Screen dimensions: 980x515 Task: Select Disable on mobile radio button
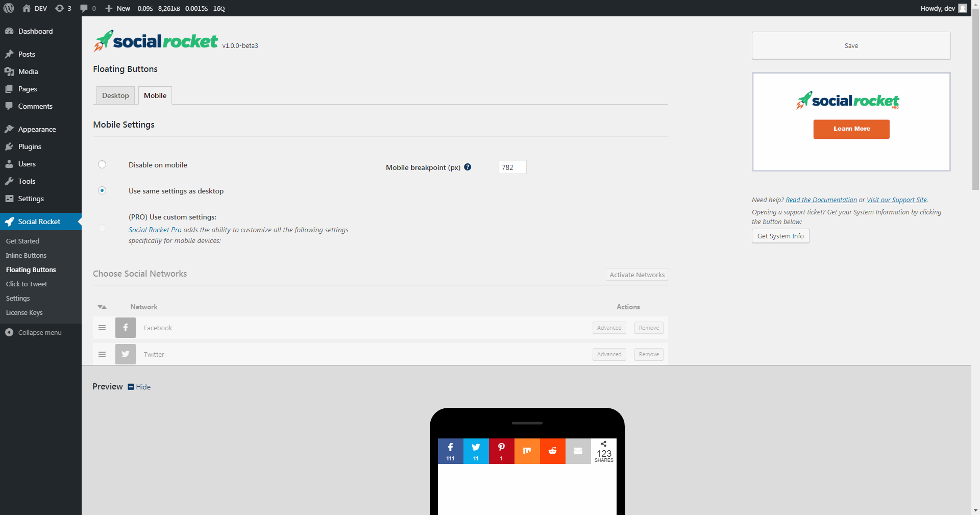[x=102, y=164]
